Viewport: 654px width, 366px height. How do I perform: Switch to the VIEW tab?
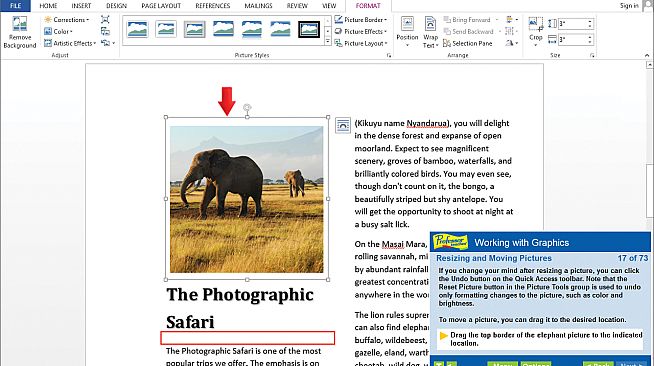tap(329, 6)
